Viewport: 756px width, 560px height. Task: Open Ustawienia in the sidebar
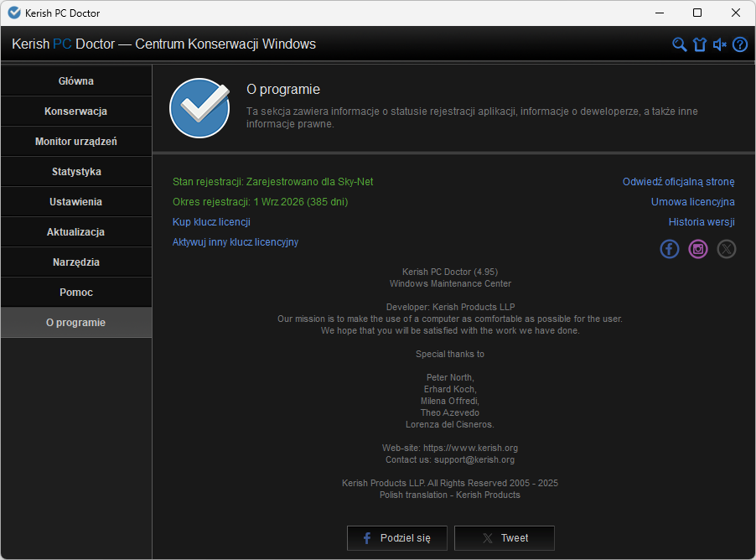point(76,202)
